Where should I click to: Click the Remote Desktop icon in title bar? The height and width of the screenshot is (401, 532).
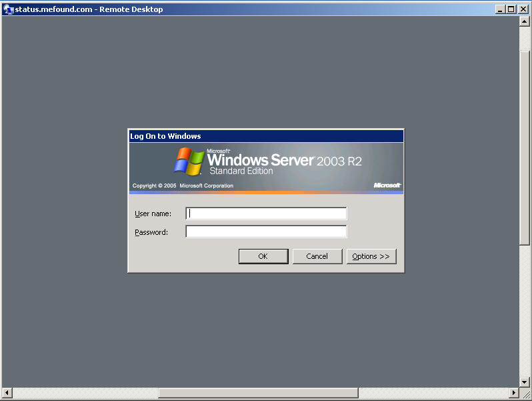[9, 9]
